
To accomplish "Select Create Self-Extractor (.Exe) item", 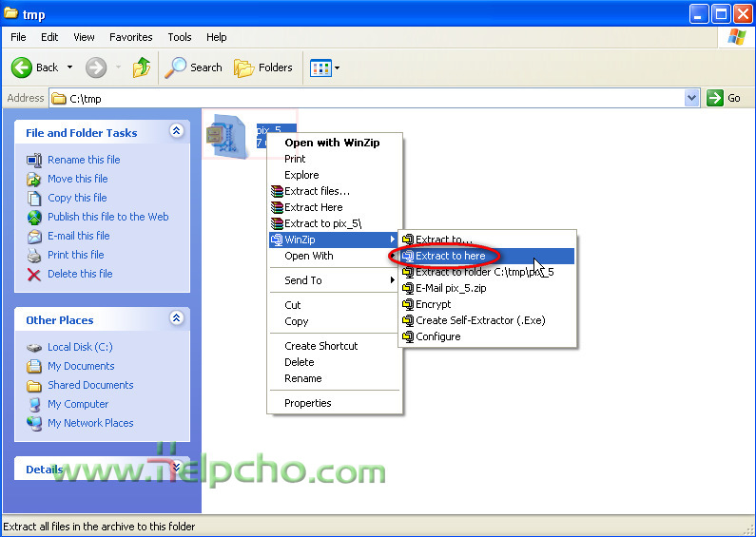I will coord(487,320).
